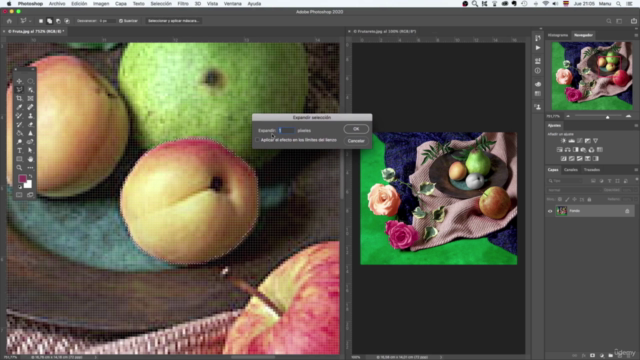Open the foreground color picker
640x360 pixels.
[x=22, y=179]
